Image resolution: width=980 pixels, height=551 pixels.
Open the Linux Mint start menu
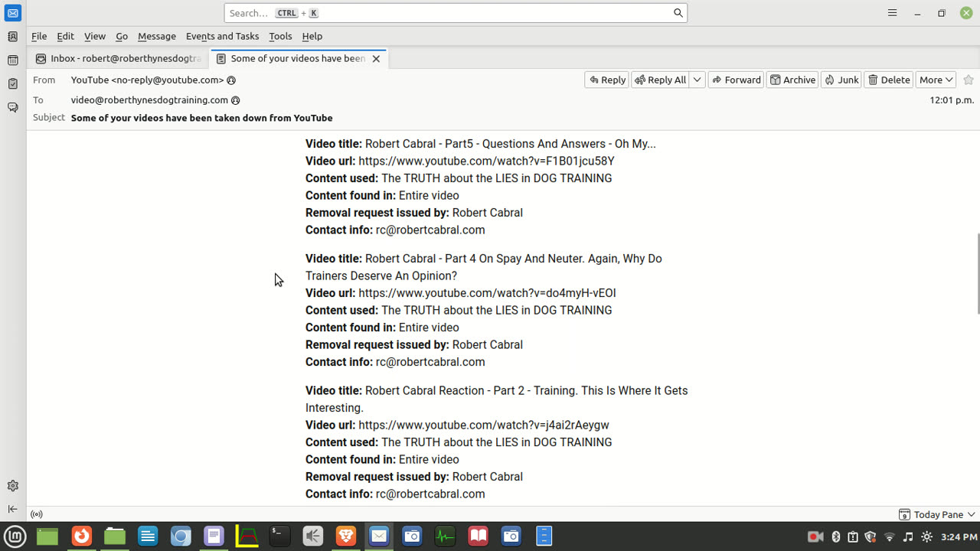[x=15, y=536]
